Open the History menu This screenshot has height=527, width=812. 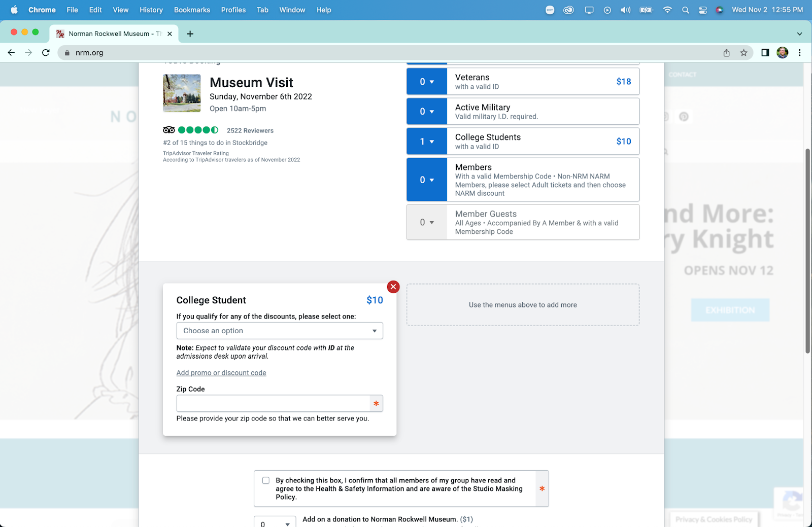tap(151, 10)
